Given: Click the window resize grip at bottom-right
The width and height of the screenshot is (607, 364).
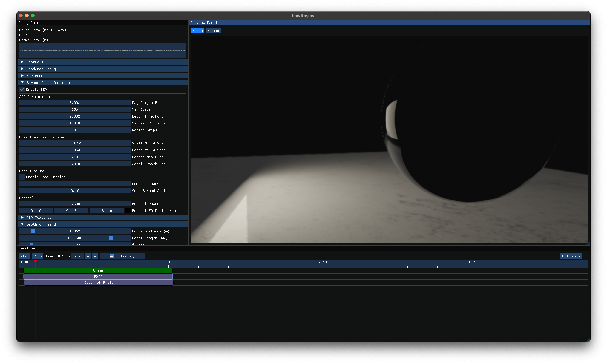Looking at the screenshot, I should tap(588, 340).
